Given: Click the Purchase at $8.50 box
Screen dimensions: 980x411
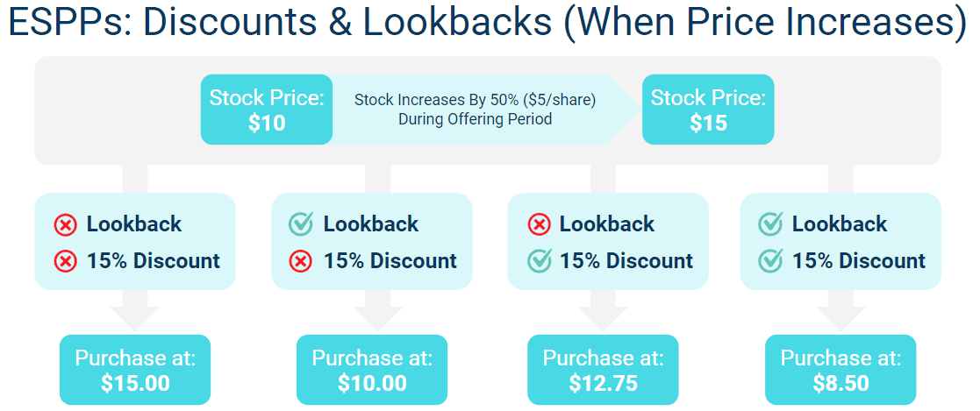Looking at the screenshot, I should point(841,370).
